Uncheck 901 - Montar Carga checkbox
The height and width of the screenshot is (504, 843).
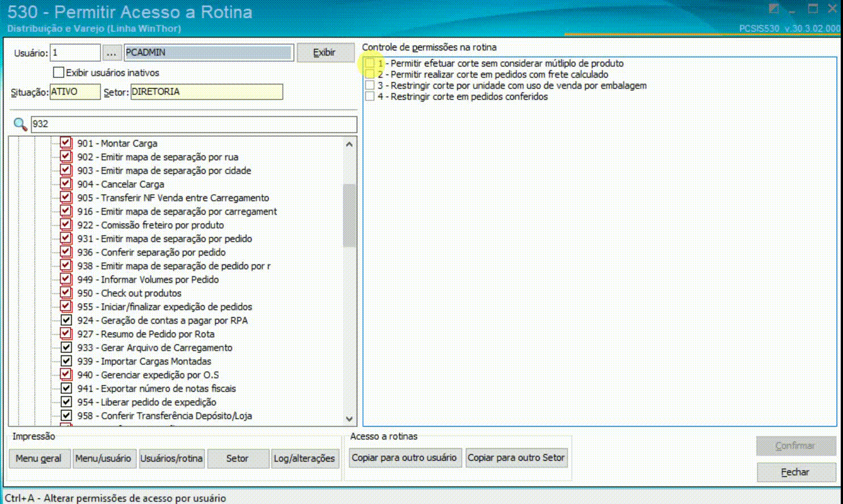coord(66,143)
